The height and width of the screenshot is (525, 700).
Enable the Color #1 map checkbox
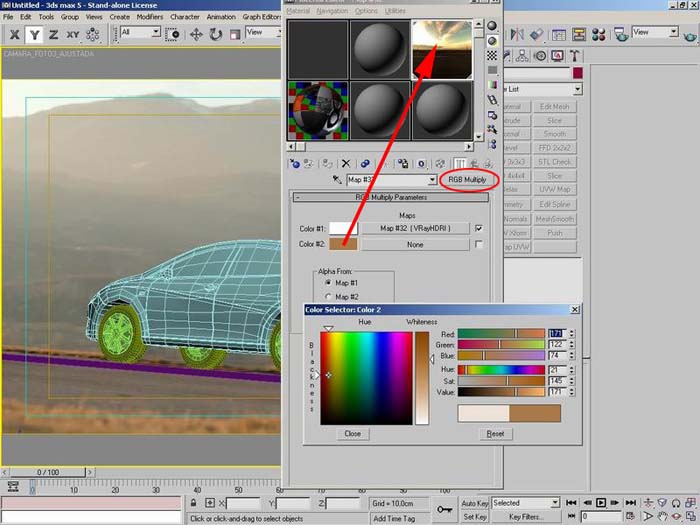(479, 228)
